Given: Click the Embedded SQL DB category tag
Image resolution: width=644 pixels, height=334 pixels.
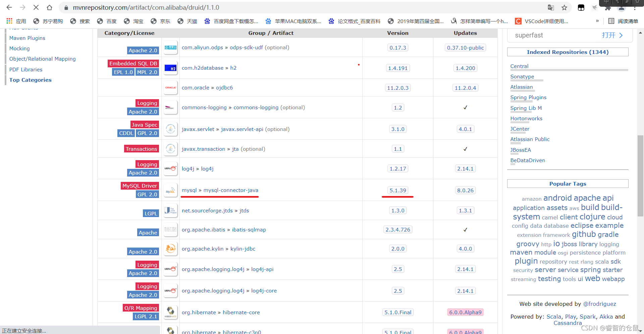Looking at the screenshot, I should [133, 64].
